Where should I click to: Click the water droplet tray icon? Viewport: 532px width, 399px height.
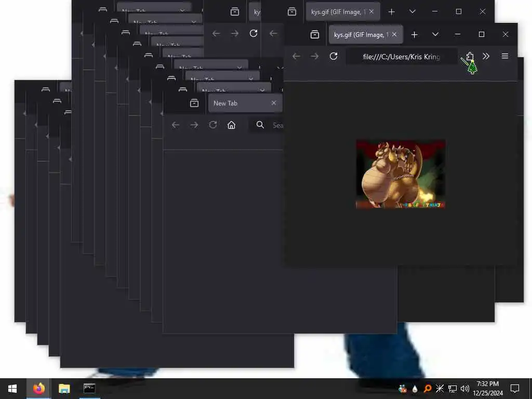coord(415,389)
